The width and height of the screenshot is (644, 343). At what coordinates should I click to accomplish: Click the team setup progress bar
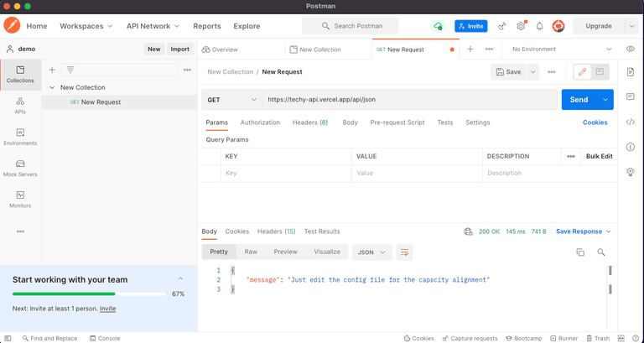[89, 294]
